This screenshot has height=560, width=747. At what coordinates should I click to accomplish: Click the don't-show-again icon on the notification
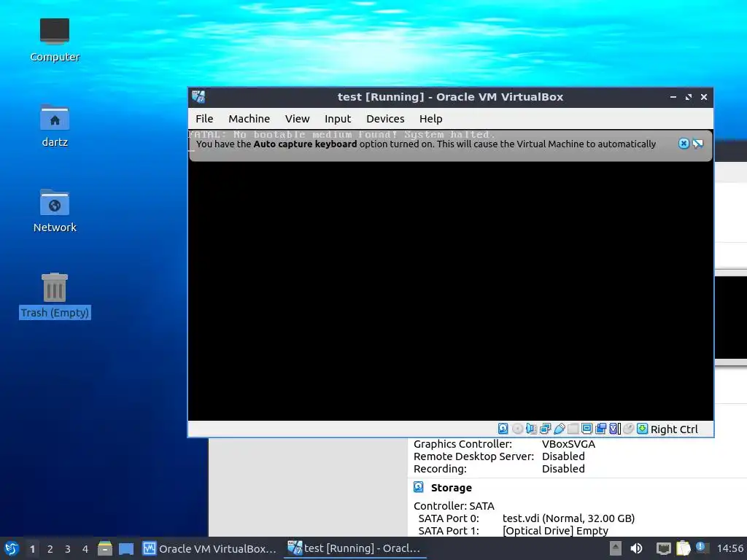[698, 144]
